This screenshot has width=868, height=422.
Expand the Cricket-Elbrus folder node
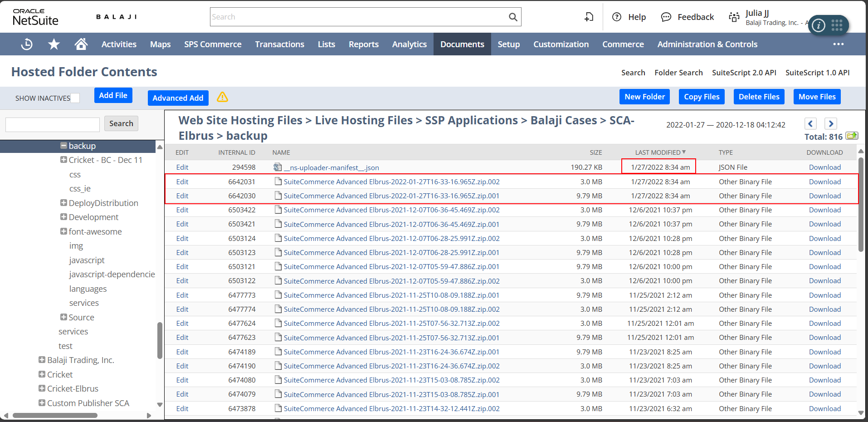pyautogui.click(x=42, y=388)
